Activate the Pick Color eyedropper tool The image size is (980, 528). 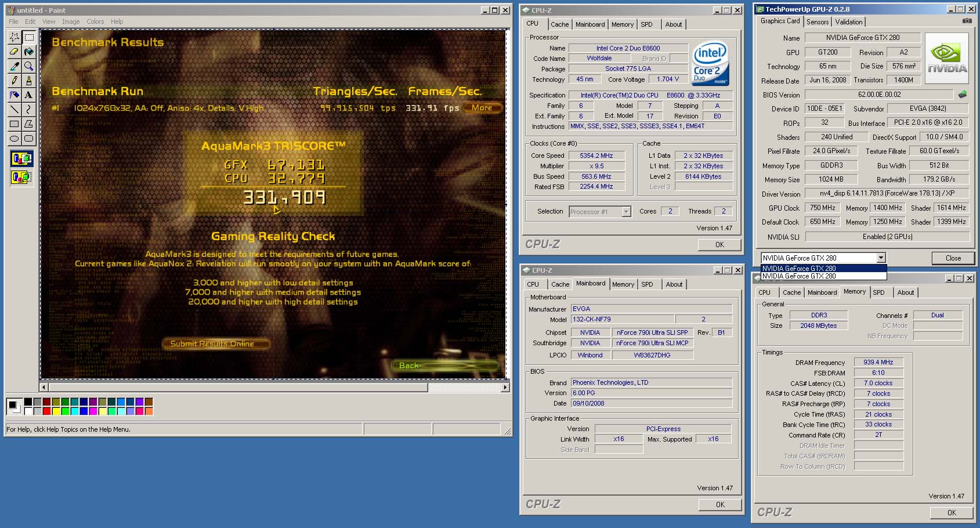(x=15, y=66)
